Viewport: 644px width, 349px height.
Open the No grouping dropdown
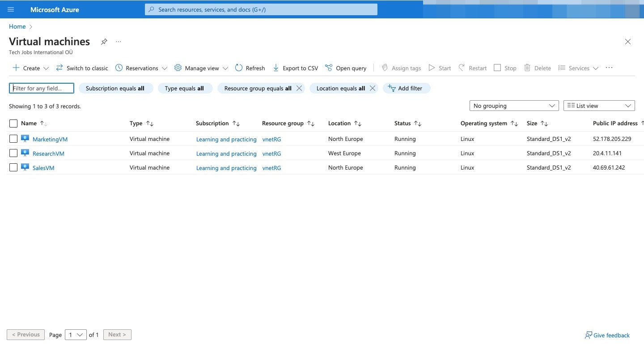514,106
